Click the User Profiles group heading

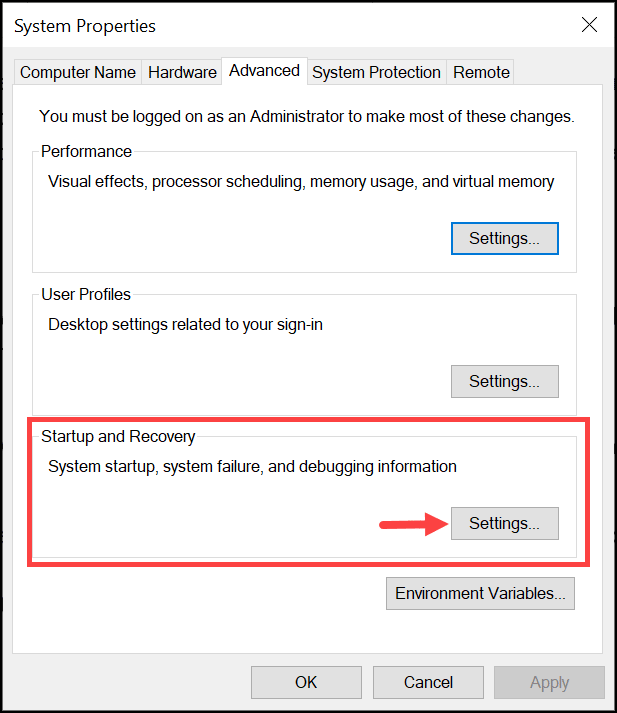[x=86, y=294]
